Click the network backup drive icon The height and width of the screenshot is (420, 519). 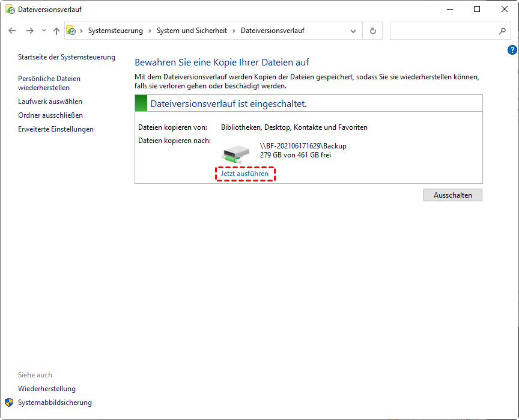point(235,154)
